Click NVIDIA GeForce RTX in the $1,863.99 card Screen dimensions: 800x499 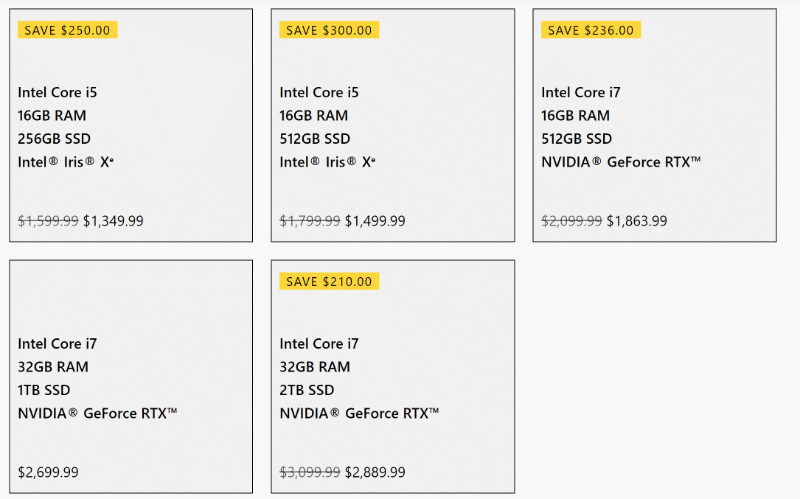tap(621, 162)
